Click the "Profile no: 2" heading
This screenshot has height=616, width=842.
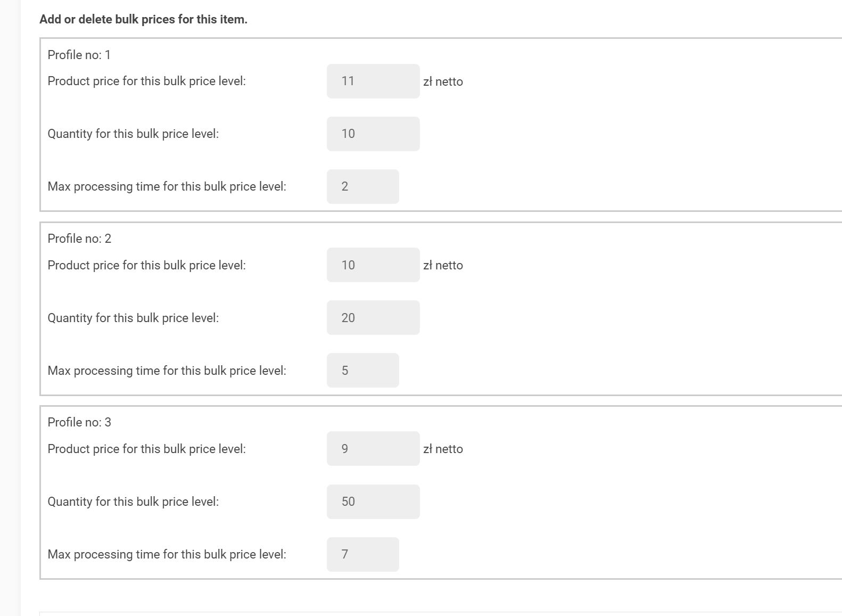79,239
